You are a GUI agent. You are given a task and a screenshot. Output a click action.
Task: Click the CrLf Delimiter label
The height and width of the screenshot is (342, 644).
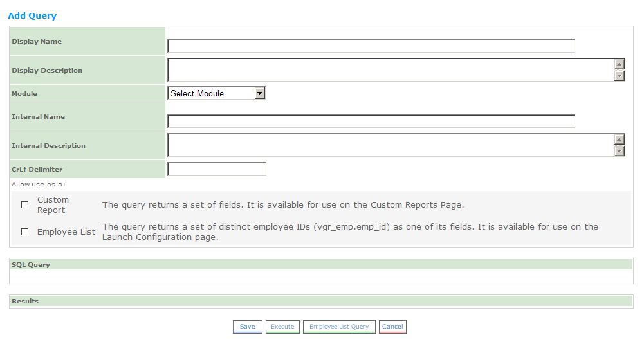pyautogui.click(x=37, y=169)
